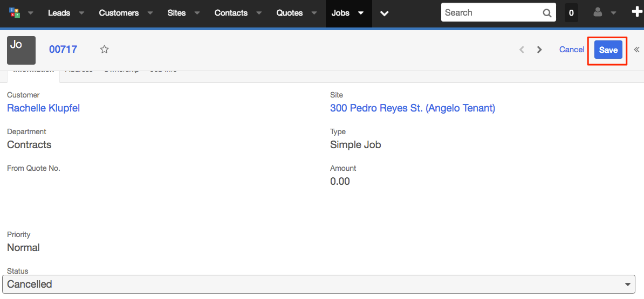Go to next record arrow
This screenshot has width=644, height=299.
[x=540, y=50]
